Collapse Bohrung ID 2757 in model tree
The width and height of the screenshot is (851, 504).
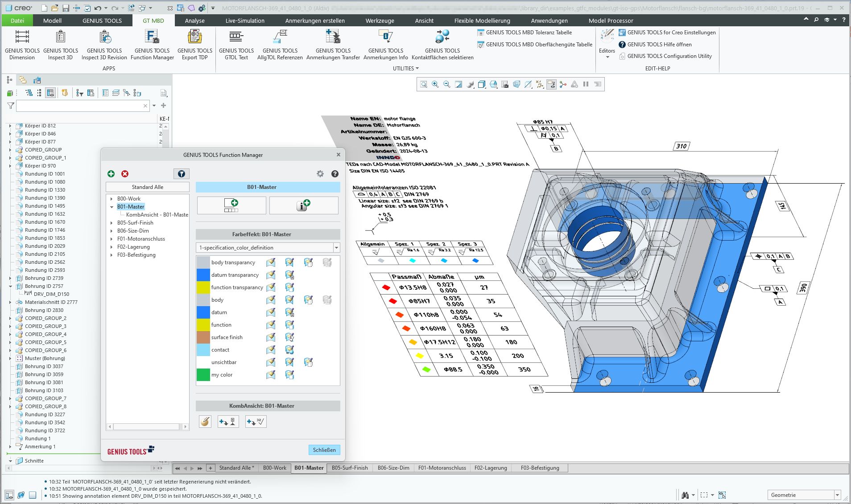(x=10, y=286)
